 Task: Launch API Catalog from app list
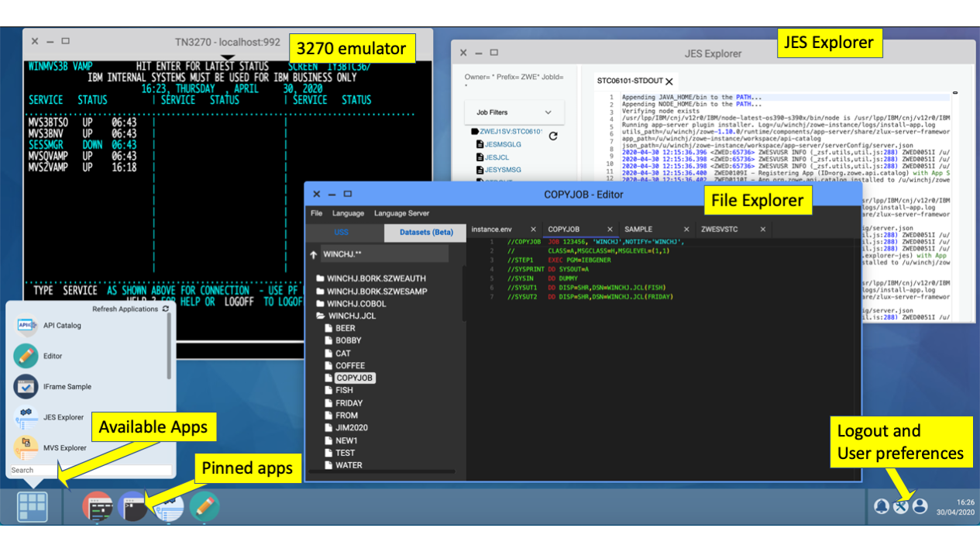(x=62, y=326)
